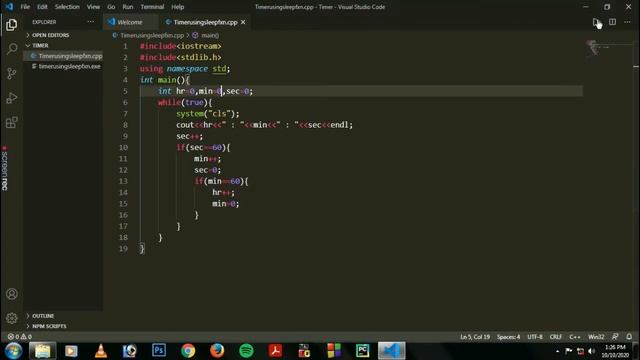
Task: Open Firefox from taskbar
Action: (x=217, y=351)
